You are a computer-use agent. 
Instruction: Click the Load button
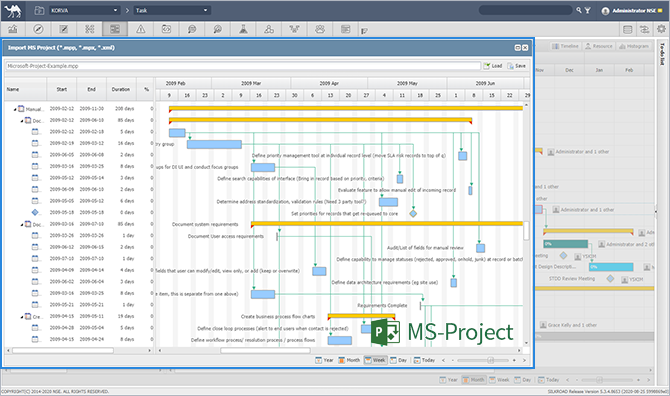(493, 66)
